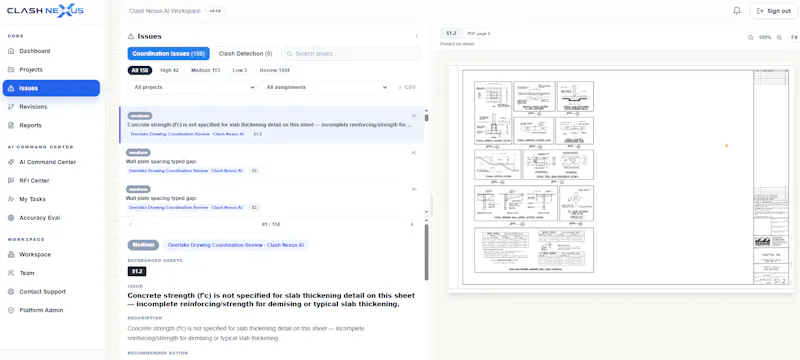Image resolution: width=800 pixels, height=360 pixels.
Task: Click the PDF page 2 chip
Action: [x=479, y=33]
